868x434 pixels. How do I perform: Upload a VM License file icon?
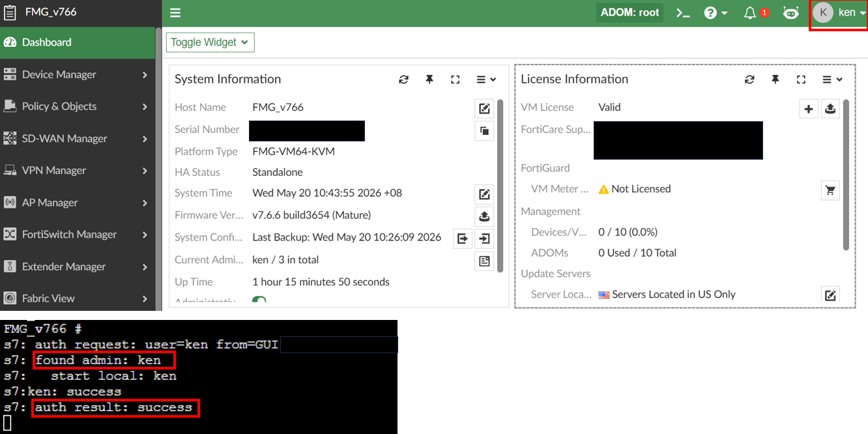point(830,109)
